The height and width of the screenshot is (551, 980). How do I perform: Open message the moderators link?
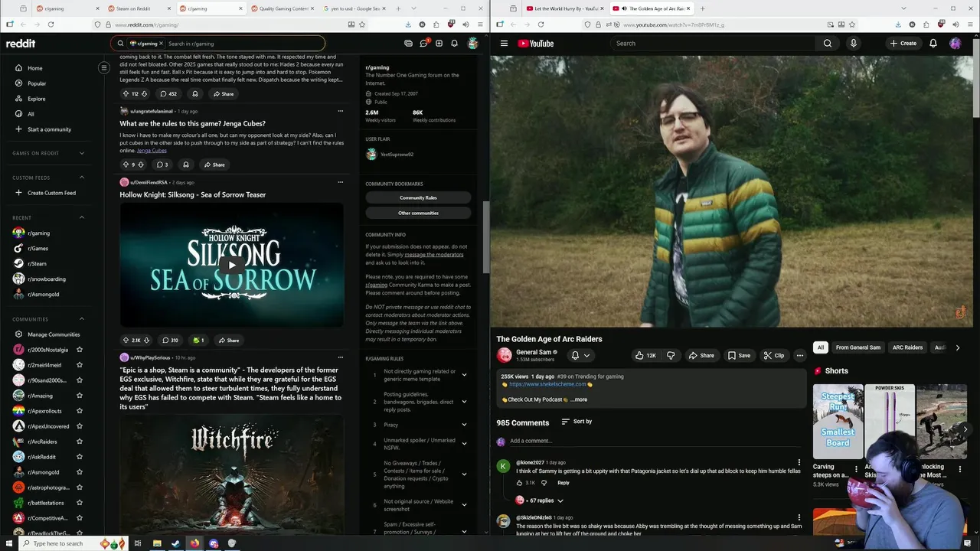click(433, 254)
